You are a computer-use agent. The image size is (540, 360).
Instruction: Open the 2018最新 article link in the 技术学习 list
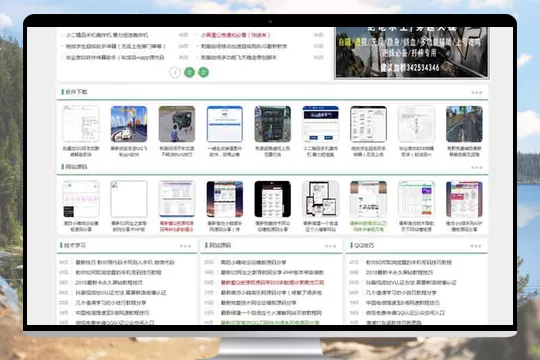[x=109, y=282]
